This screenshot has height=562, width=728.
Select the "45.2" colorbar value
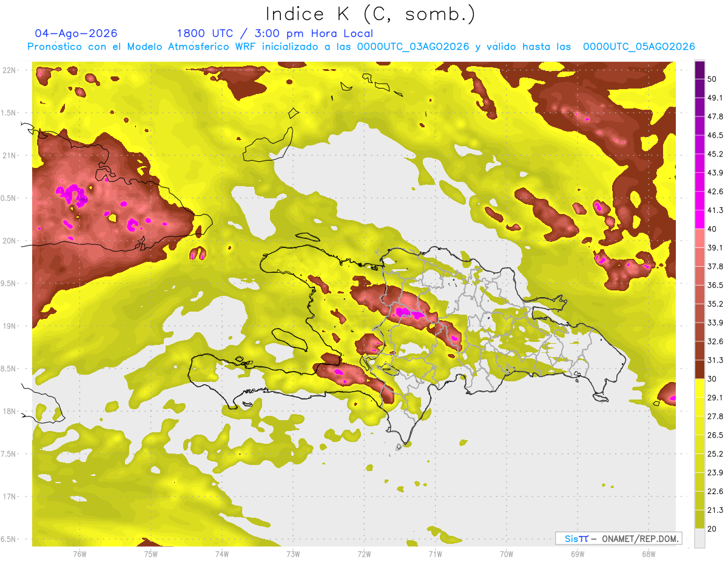715,154
